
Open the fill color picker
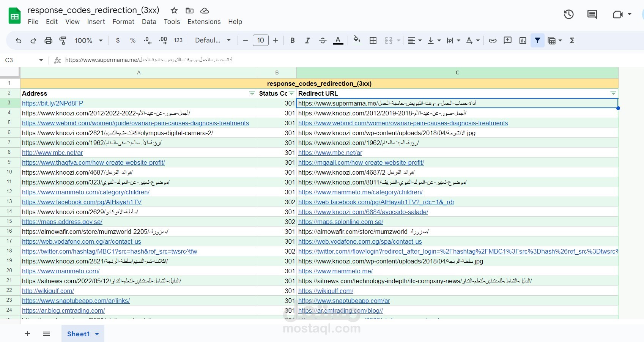click(x=357, y=39)
